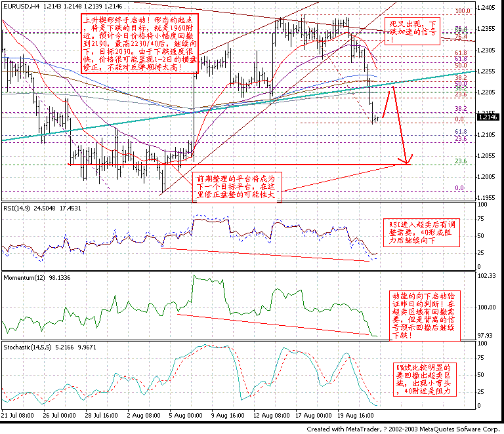Select the 死叉出现 annotation box
The width and height of the screenshot is (504, 434).
pyautogui.click(x=412, y=31)
